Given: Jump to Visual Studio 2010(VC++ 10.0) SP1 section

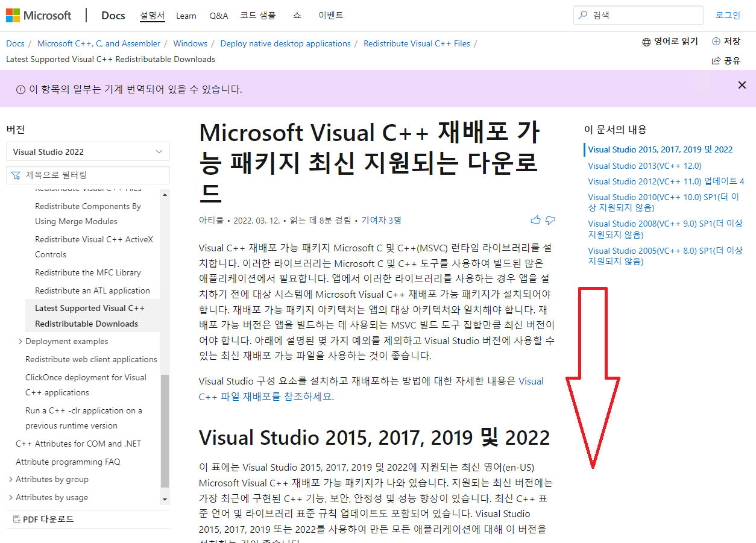Looking at the screenshot, I should click(664, 202).
